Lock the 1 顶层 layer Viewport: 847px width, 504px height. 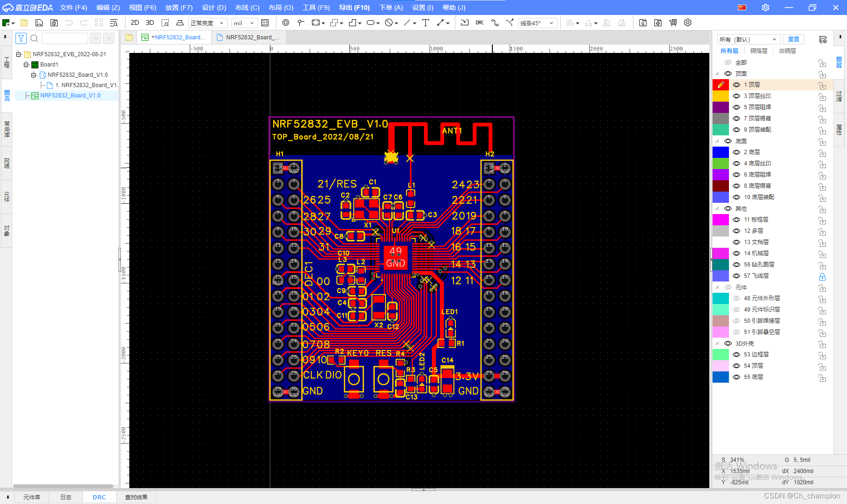[822, 85]
